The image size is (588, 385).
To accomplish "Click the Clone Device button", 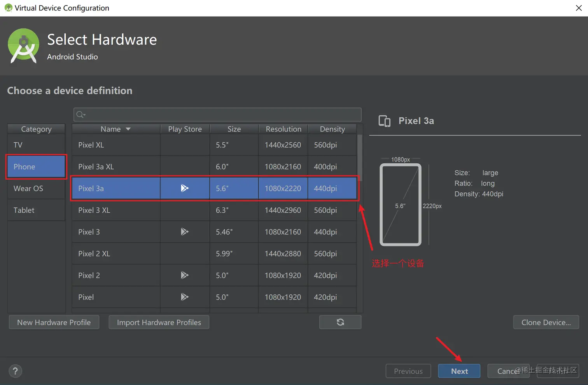I will [546, 322].
